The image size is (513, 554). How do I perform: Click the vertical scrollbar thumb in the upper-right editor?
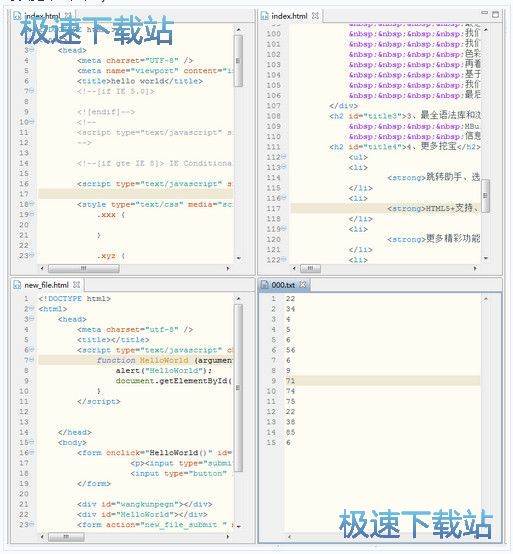point(486,195)
